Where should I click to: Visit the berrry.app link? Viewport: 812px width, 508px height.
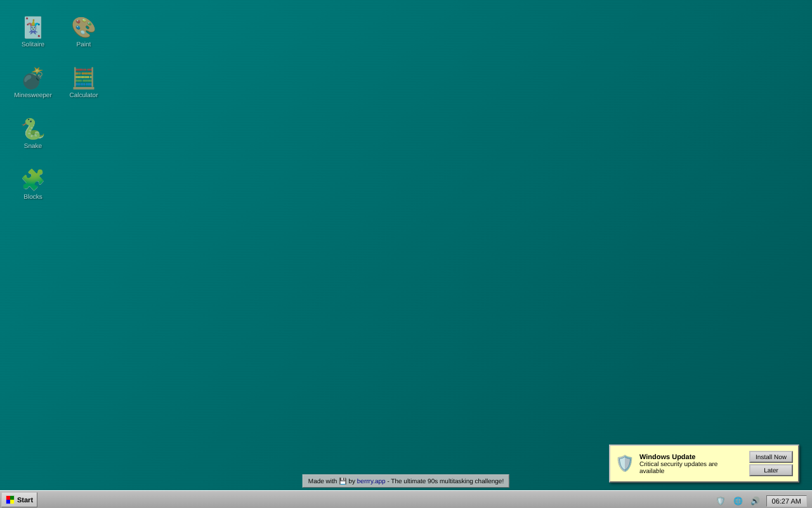coord(370,481)
